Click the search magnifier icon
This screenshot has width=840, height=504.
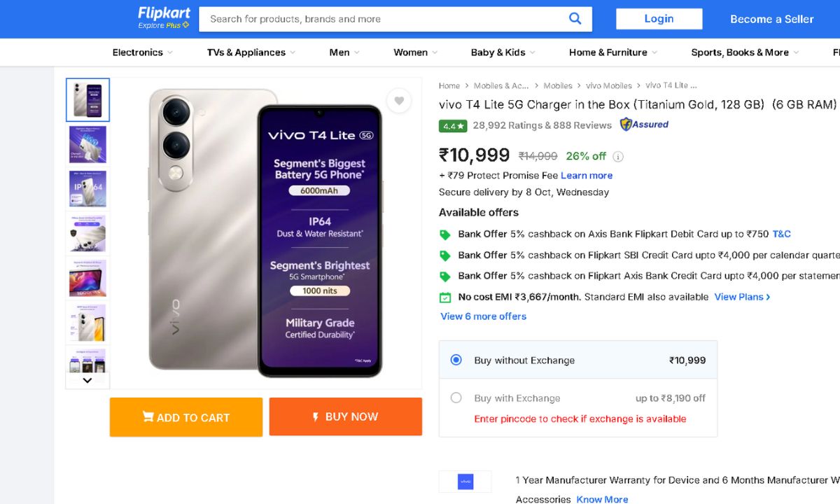(575, 19)
